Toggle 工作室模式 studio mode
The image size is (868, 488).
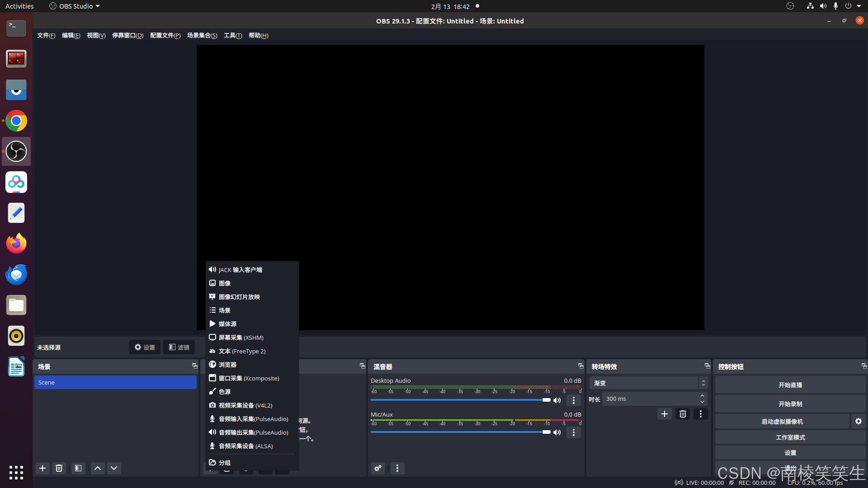[790, 437]
